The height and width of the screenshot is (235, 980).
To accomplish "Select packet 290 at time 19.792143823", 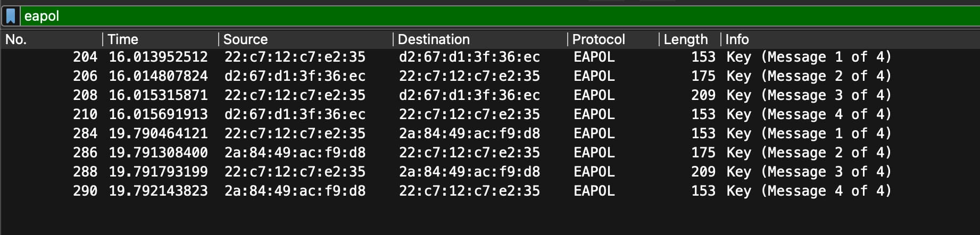I will point(158,191).
